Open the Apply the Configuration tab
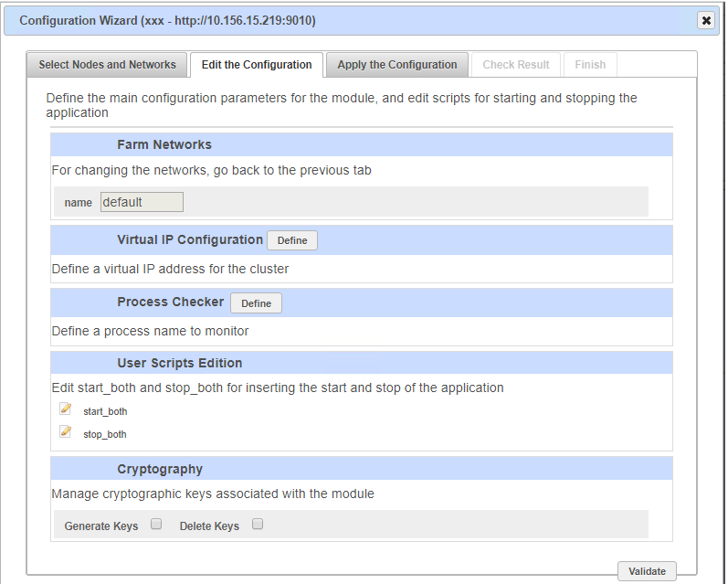728x584 pixels. click(x=397, y=65)
